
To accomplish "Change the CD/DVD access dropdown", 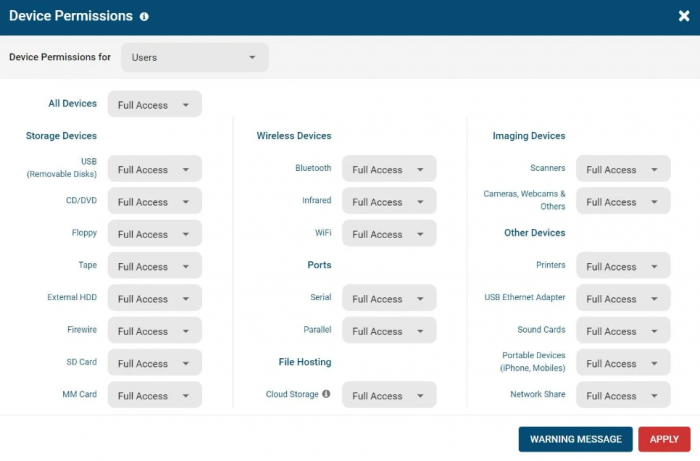I will [154, 201].
